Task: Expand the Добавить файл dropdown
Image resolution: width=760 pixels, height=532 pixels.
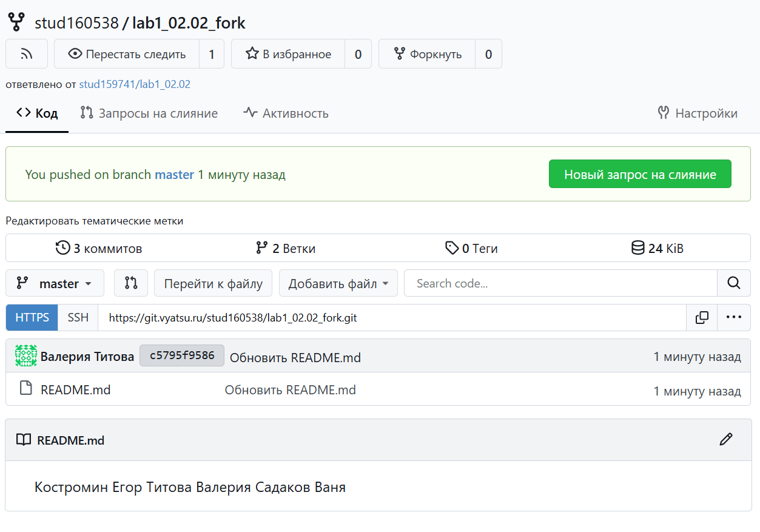Action: point(338,283)
